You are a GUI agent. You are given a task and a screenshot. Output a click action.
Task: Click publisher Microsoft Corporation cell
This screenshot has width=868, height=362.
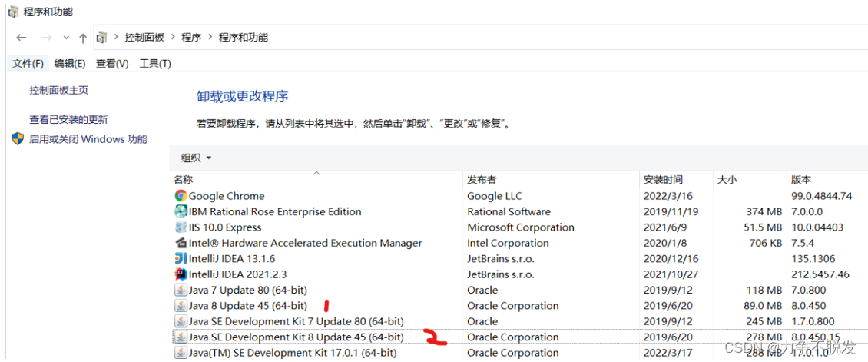click(521, 227)
